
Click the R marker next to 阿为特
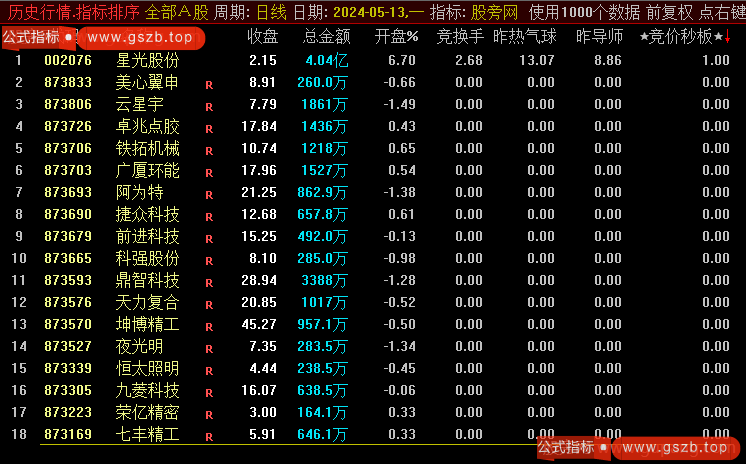(x=209, y=194)
